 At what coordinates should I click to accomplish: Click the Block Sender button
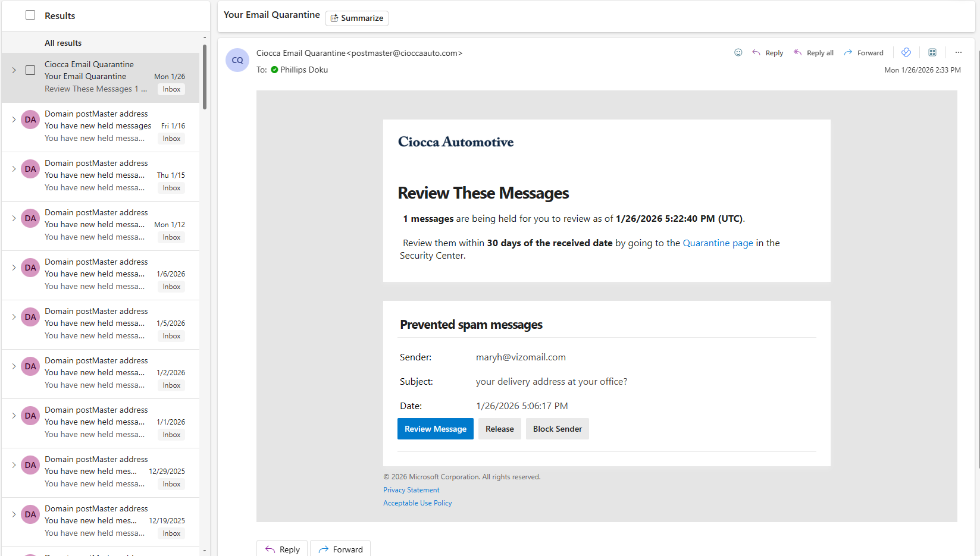(558, 429)
